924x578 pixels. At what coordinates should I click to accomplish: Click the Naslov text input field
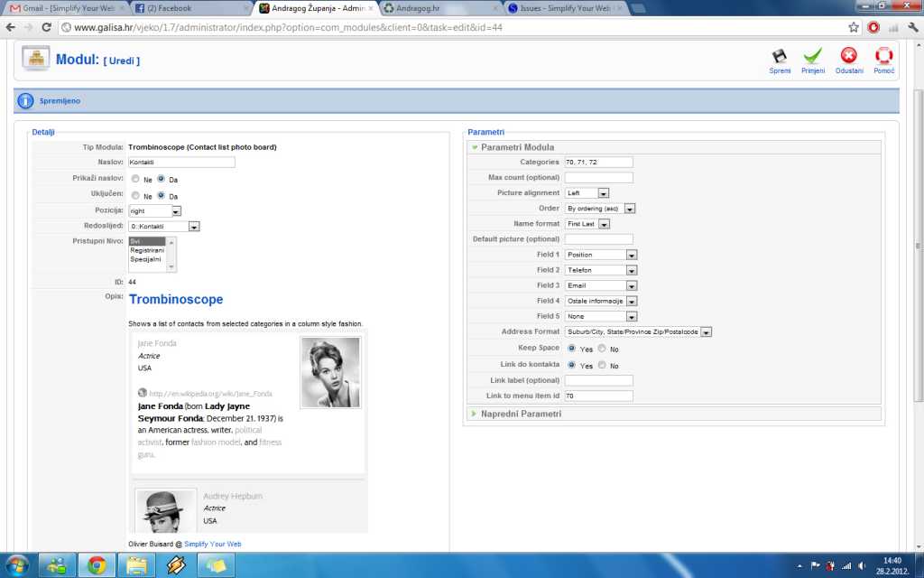pyautogui.click(x=181, y=163)
